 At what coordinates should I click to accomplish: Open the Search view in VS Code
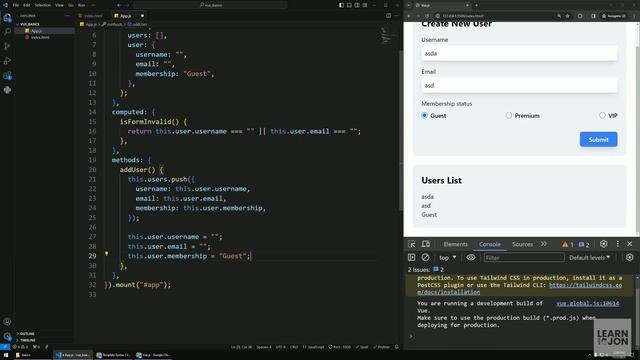pyautogui.click(x=7, y=31)
